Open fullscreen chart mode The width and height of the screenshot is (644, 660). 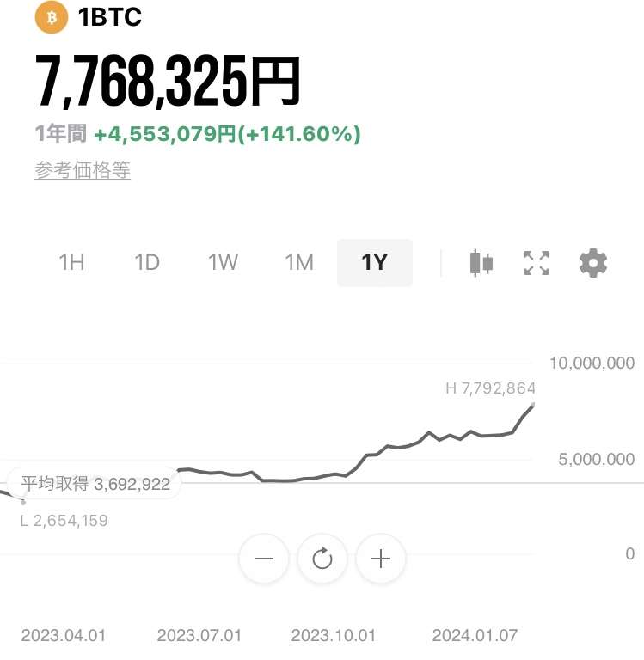537,263
